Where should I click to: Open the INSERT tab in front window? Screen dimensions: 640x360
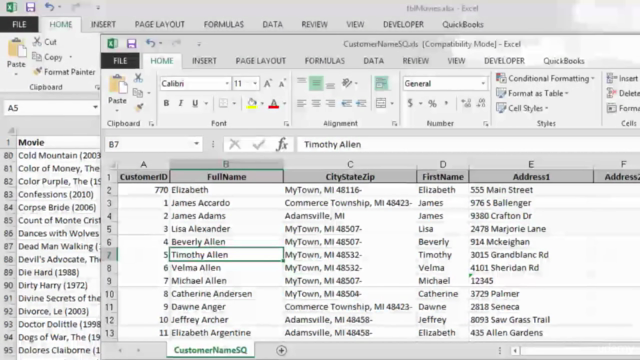point(204,61)
